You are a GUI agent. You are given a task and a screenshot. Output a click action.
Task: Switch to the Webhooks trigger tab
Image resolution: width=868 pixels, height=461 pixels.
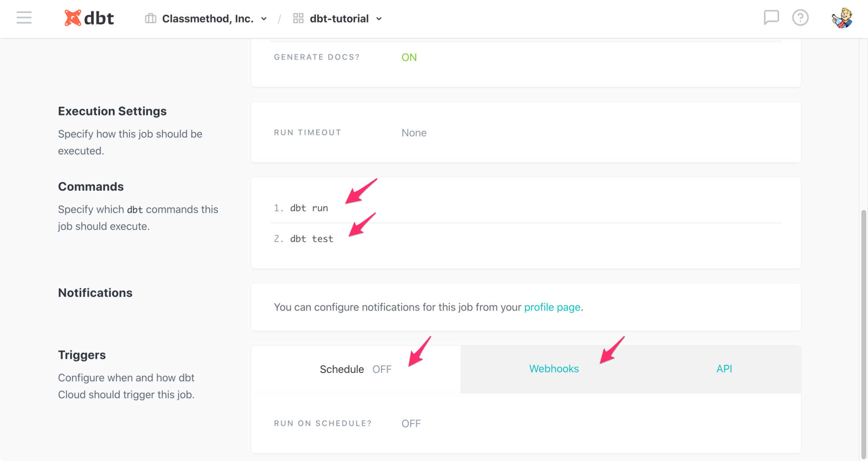click(x=554, y=369)
